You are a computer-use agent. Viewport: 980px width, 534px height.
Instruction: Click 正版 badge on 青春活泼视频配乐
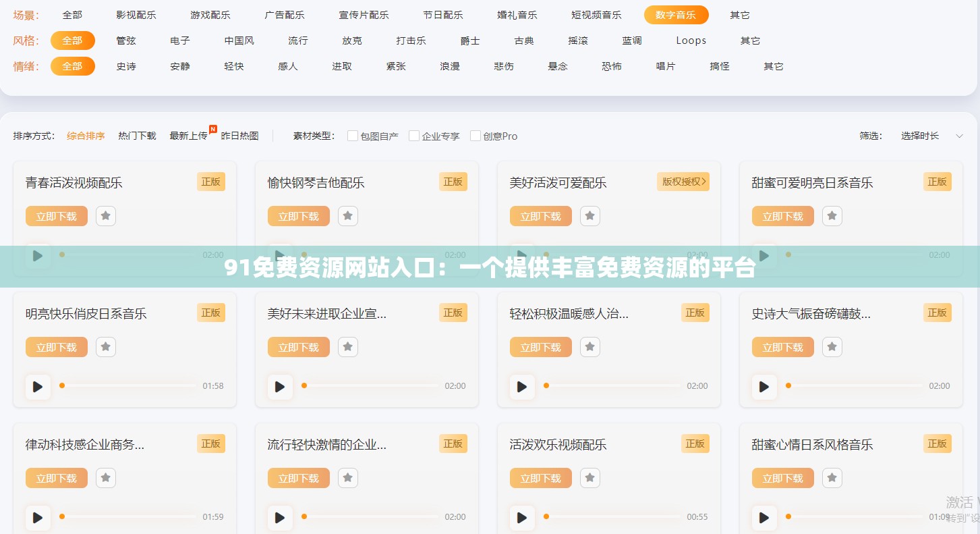211,182
